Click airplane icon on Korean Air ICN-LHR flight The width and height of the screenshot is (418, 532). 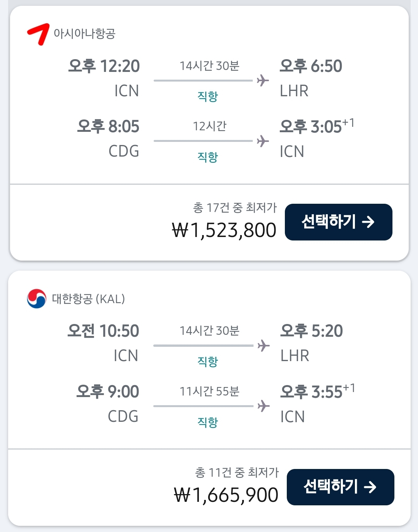[264, 345]
